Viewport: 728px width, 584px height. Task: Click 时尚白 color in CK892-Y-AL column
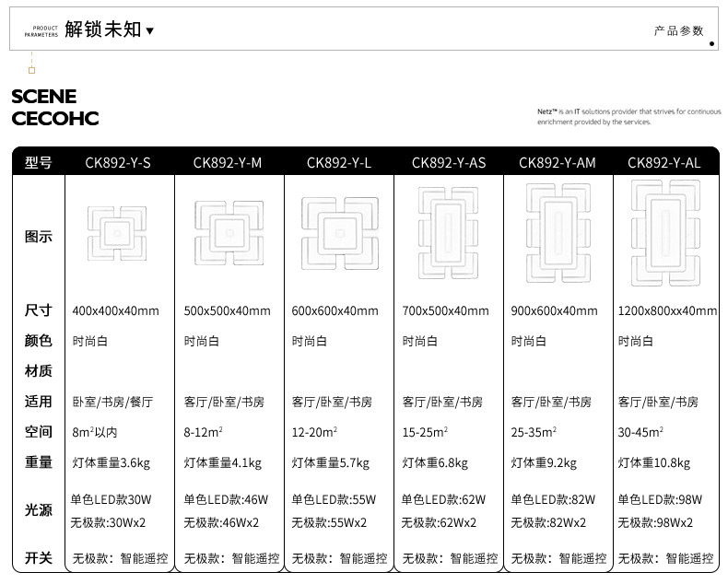pos(636,341)
